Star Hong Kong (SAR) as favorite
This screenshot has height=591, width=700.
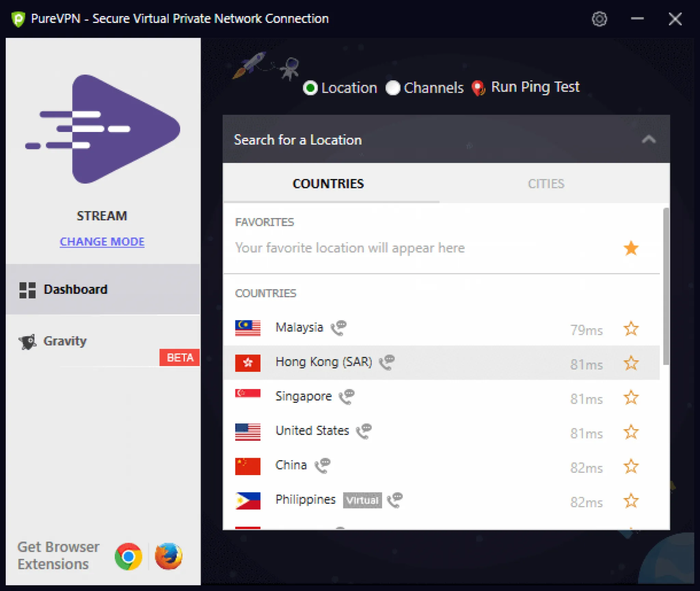pyautogui.click(x=631, y=363)
